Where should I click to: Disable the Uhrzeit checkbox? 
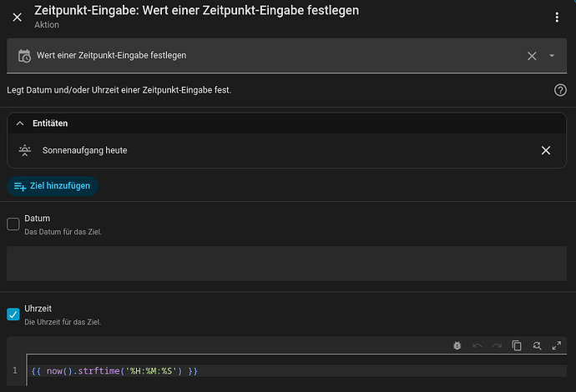13,314
